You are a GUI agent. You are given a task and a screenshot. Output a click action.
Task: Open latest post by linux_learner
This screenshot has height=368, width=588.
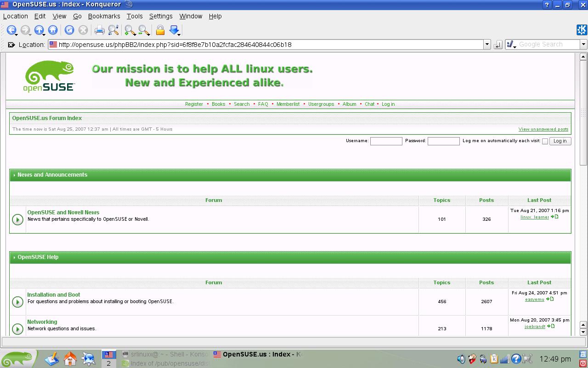(x=555, y=217)
